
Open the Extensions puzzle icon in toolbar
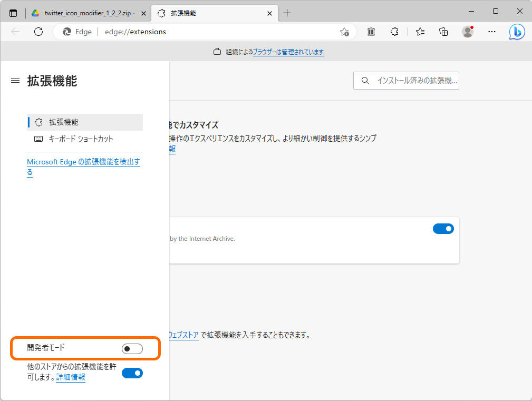[394, 32]
